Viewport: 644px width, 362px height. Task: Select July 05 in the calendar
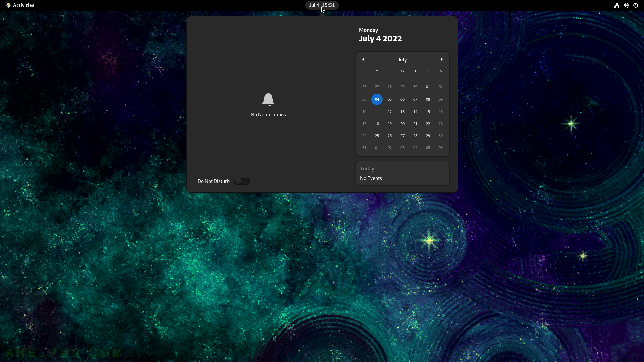click(390, 99)
